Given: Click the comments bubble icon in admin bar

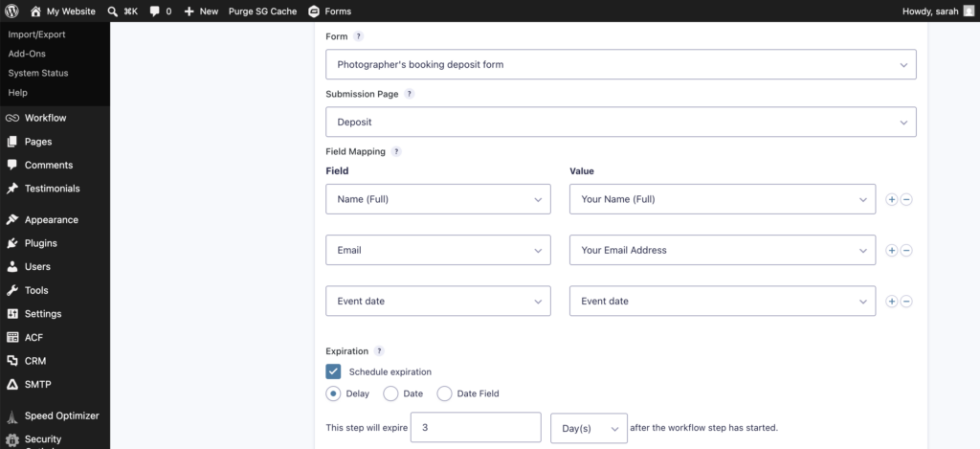Looking at the screenshot, I should (154, 11).
